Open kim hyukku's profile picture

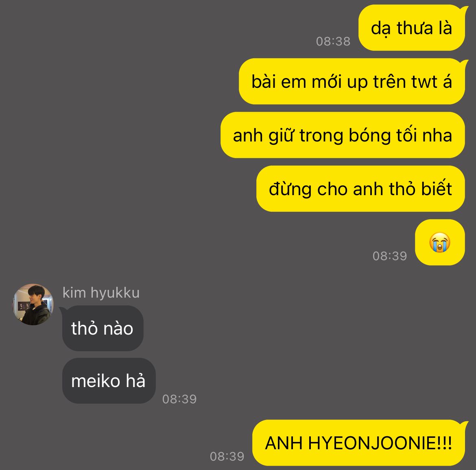pyautogui.click(x=33, y=305)
